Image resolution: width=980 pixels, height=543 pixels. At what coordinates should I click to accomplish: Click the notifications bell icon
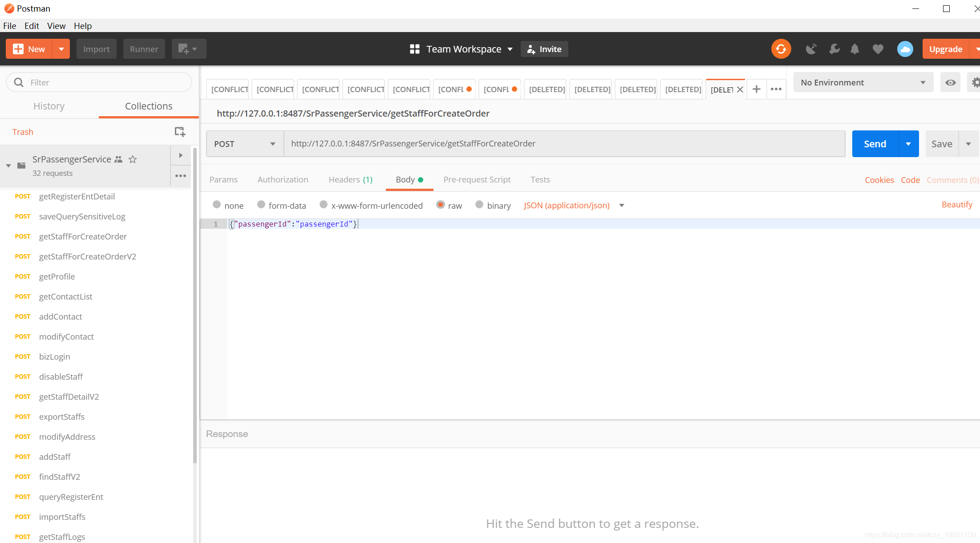[855, 49]
